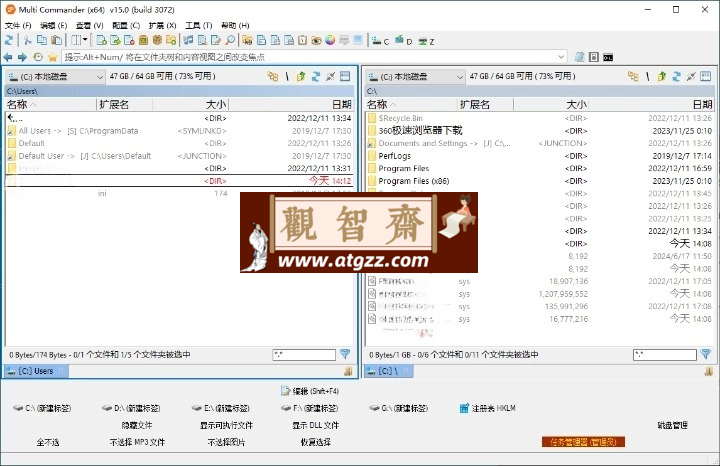Click left panel filter text box
Screen dimensions: 720x466
[304, 354]
